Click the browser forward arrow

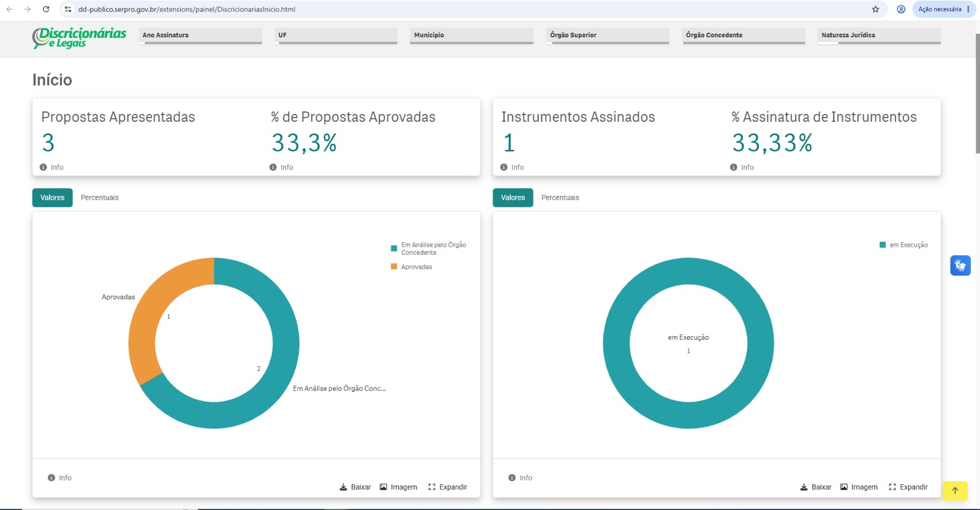coord(28,9)
